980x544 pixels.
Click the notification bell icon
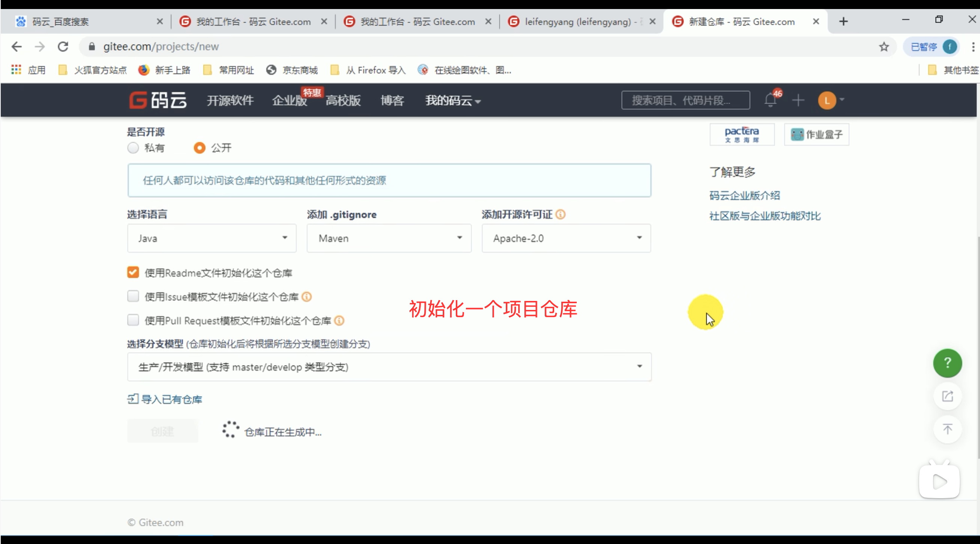[770, 100]
